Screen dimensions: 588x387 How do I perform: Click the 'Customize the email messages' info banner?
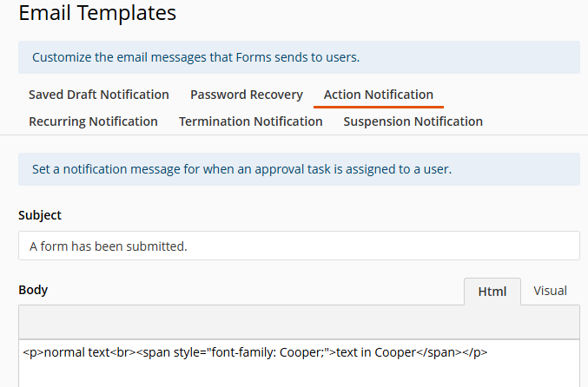[x=299, y=57]
